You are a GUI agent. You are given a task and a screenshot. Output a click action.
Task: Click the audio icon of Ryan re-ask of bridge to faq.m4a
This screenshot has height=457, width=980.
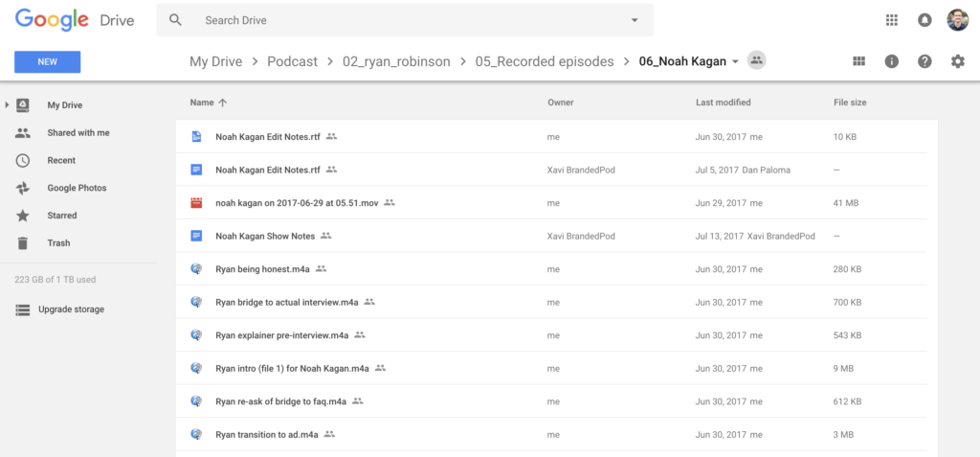click(x=196, y=401)
